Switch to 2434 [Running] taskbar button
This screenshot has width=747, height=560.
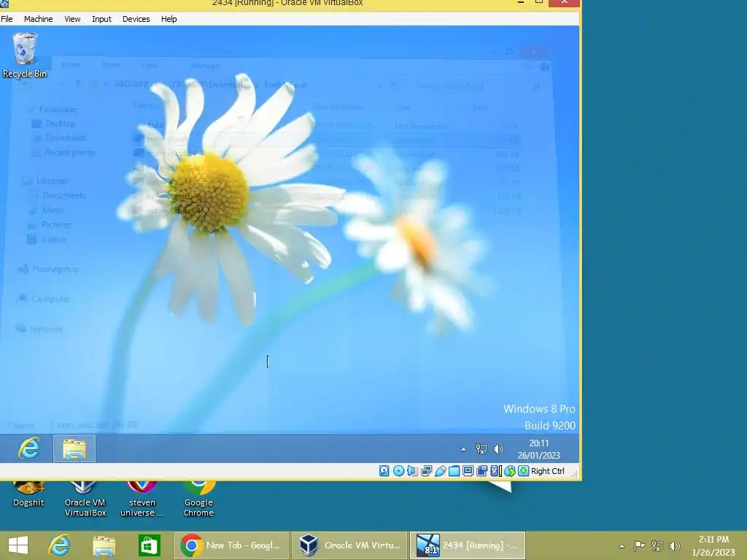pyautogui.click(x=468, y=545)
